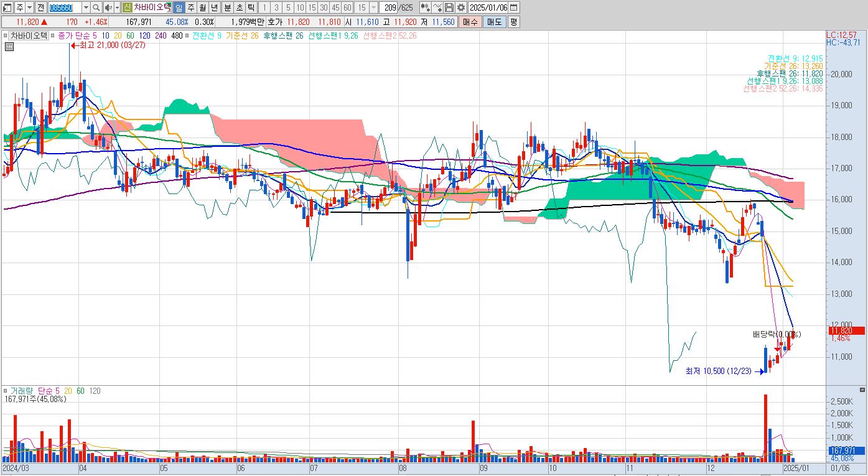868x476 pixels.
Task: Click the speaker sound icon
Action: click(x=108, y=7)
